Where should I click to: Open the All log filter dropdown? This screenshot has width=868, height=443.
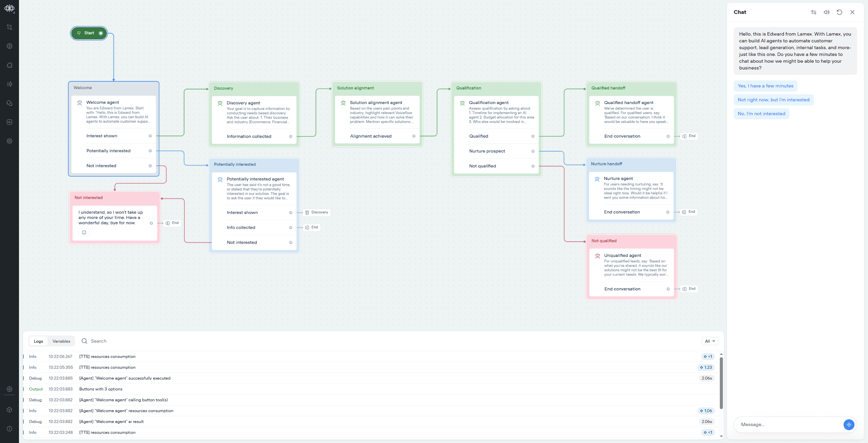pyautogui.click(x=710, y=341)
